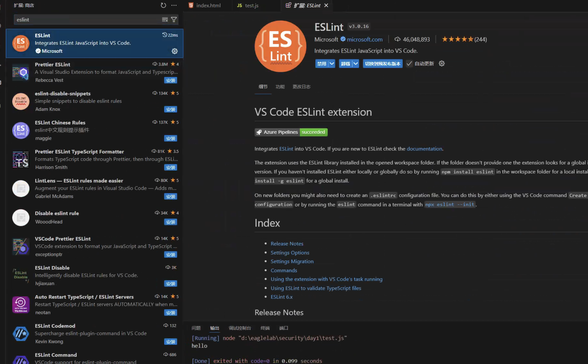Click the gear icon beside auto update
Viewport: 588px width, 364px height.
441,64
